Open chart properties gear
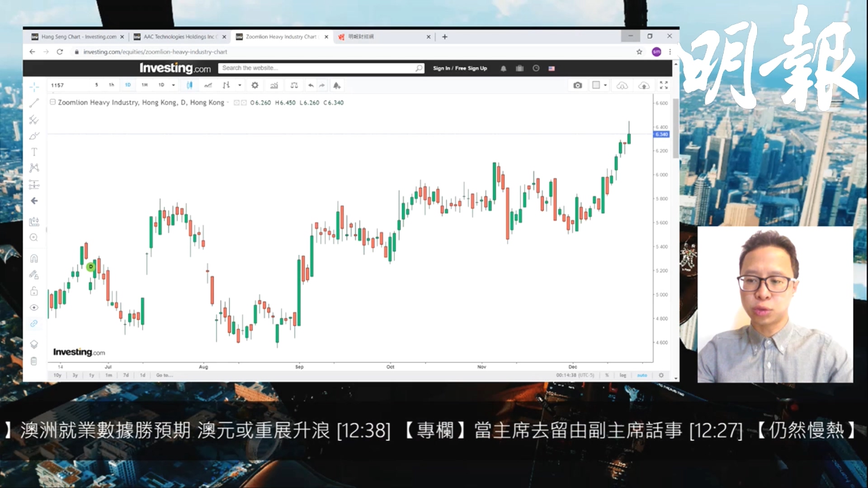 255,85
